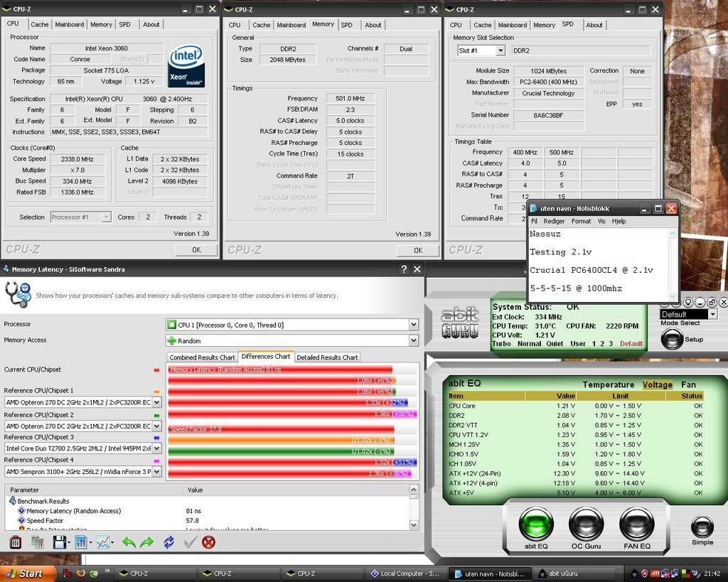This screenshot has height=582, width=728.
Task: Click the Sandra grayed spreadsheet export icon
Action: tap(37, 542)
